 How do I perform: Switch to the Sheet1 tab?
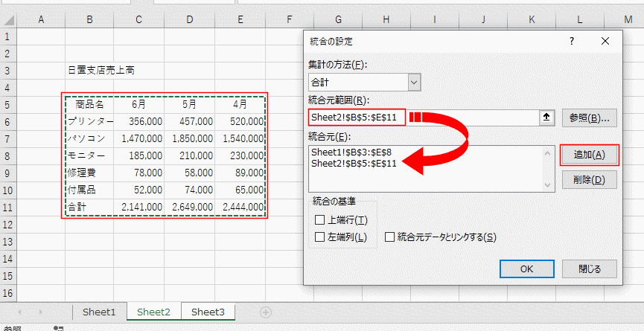tap(99, 312)
